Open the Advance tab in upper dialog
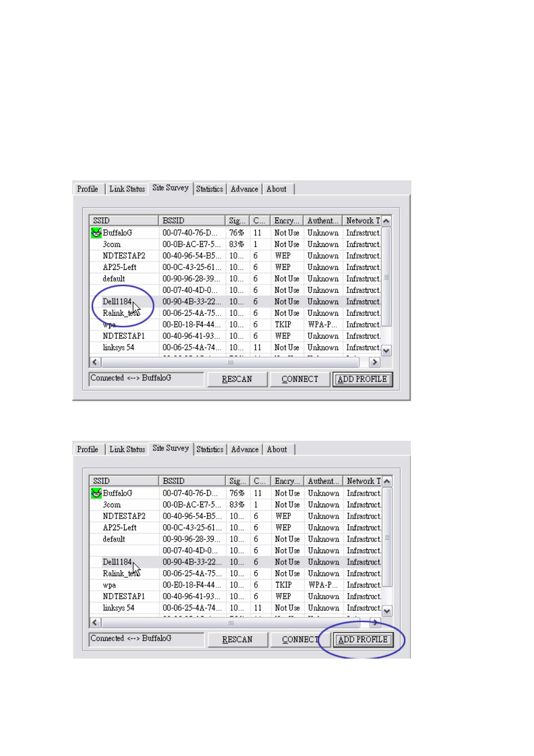 coord(245,189)
